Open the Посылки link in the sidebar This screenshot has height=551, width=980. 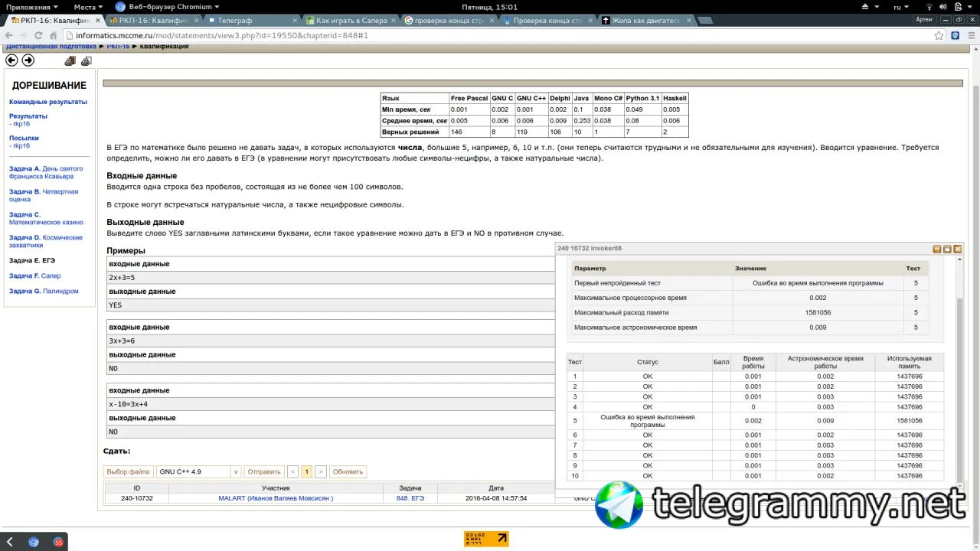coord(24,139)
